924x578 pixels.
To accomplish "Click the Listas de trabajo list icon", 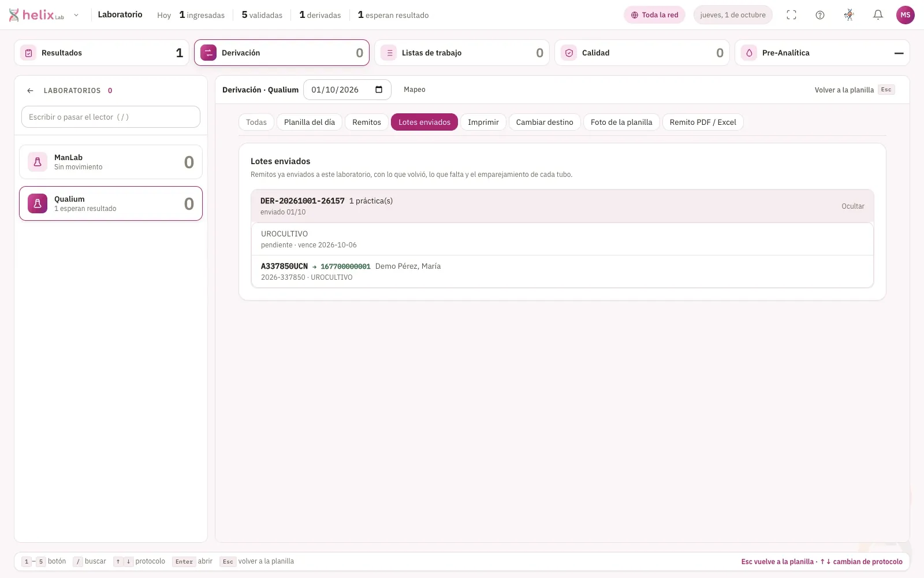I will (389, 53).
